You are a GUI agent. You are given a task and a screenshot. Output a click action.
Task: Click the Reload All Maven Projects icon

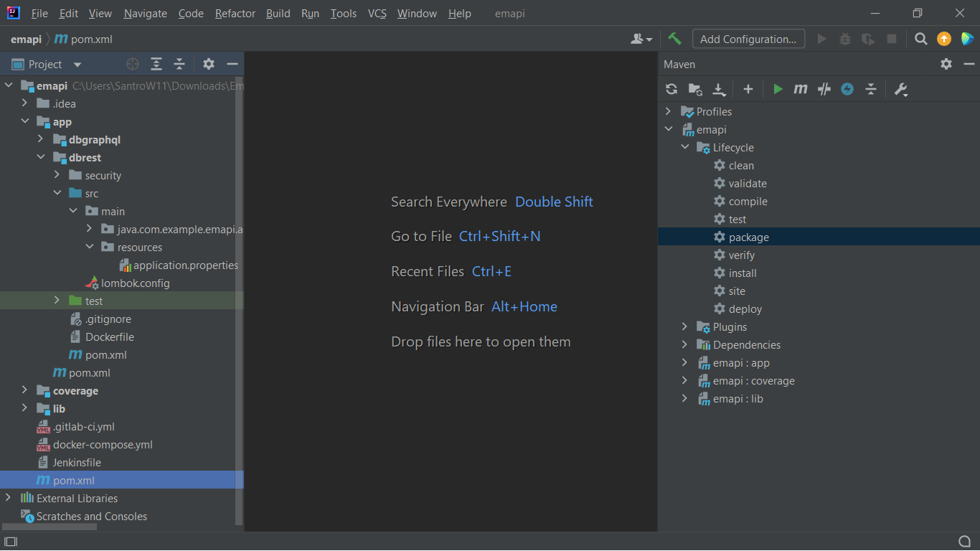coord(672,89)
